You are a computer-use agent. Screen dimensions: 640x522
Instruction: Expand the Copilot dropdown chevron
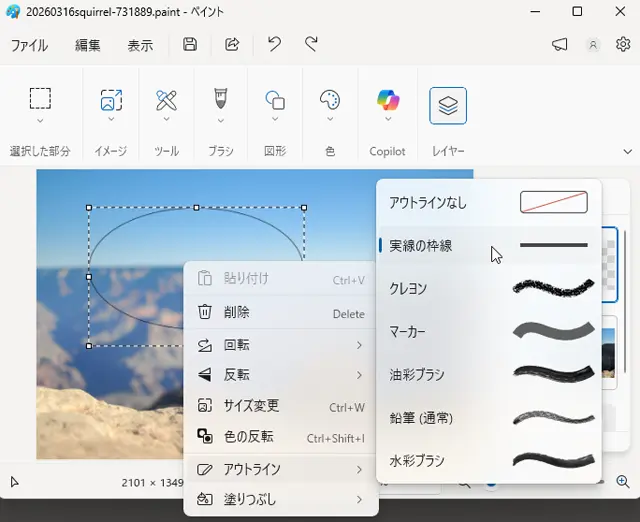point(388,119)
